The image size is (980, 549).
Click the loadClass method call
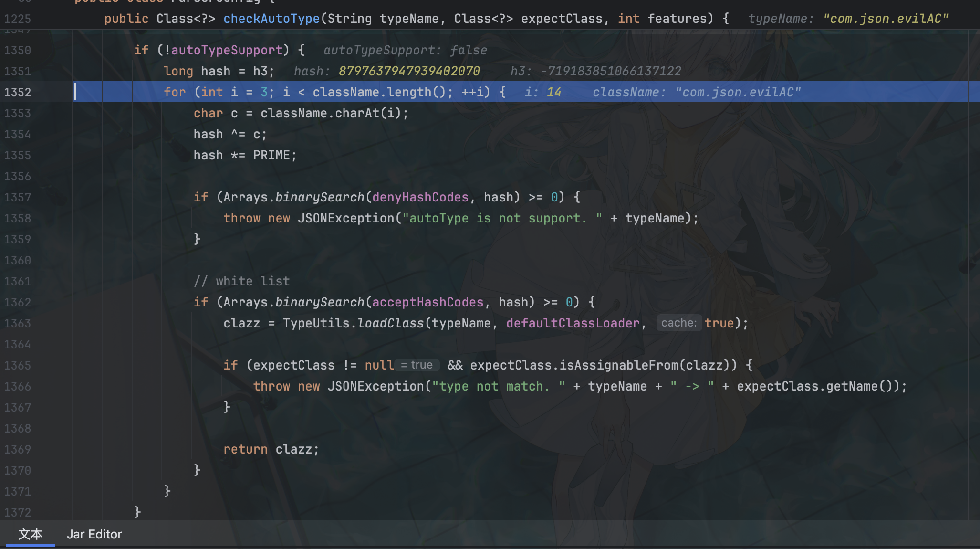click(390, 323)
